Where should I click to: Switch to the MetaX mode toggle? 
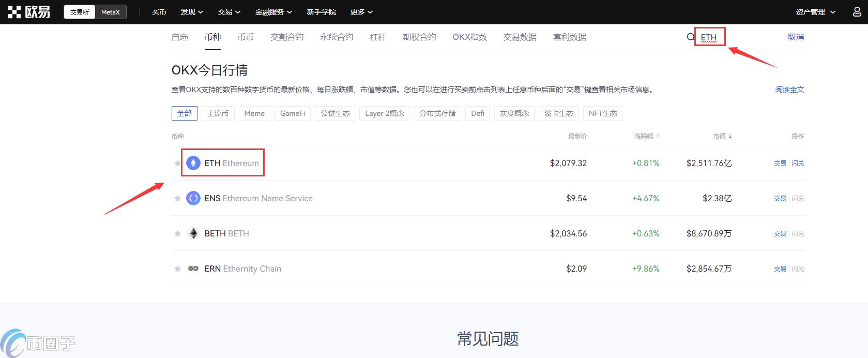[111, 12]
